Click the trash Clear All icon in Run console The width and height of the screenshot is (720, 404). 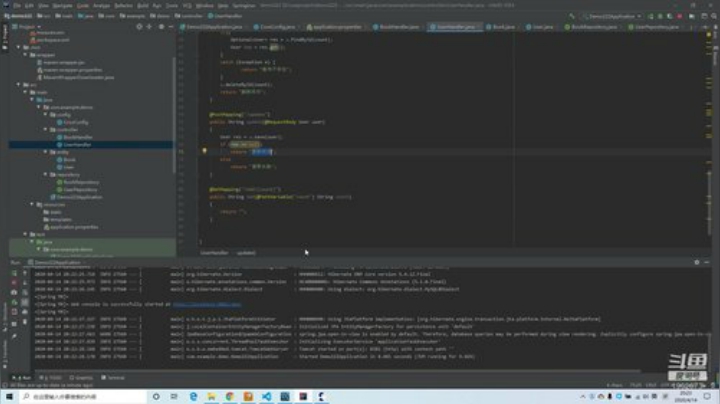point(25,322)
